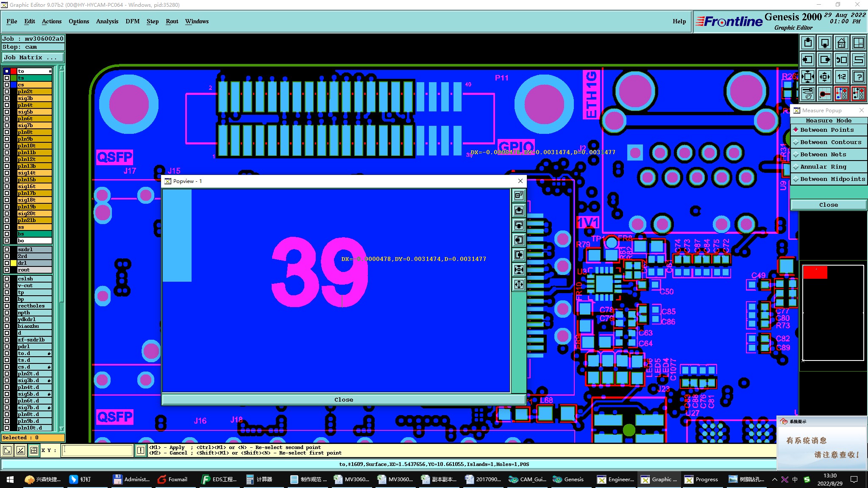The image size is (868, 488).
Task: Open the graphic options wrench-and-palette icon
Action: click(x=808, y=94)
